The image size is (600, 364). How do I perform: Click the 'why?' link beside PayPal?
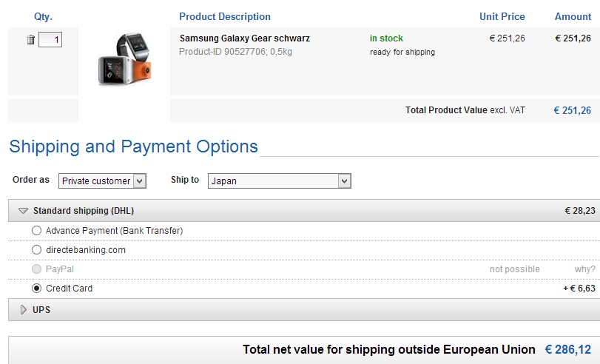click(584, 269)
